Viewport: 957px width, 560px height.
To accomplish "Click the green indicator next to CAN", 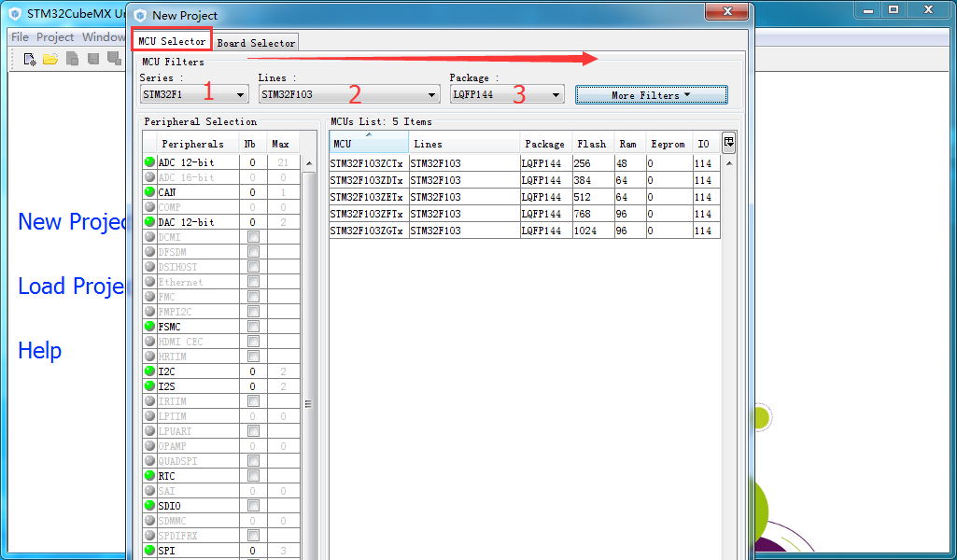I will click(149, 192).
